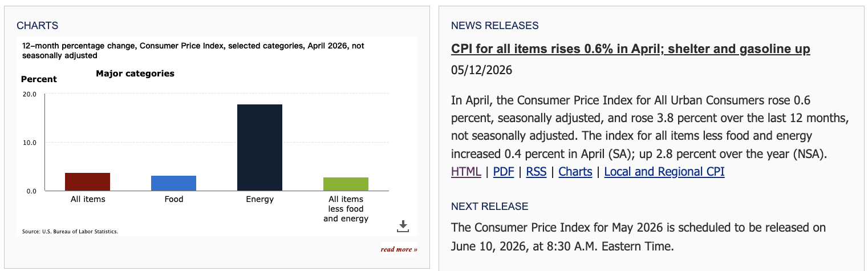Image resolution: width=868 pixels, height=271 pixels.
Task: Open the CPI for all items headline
Action: [630, 49]
